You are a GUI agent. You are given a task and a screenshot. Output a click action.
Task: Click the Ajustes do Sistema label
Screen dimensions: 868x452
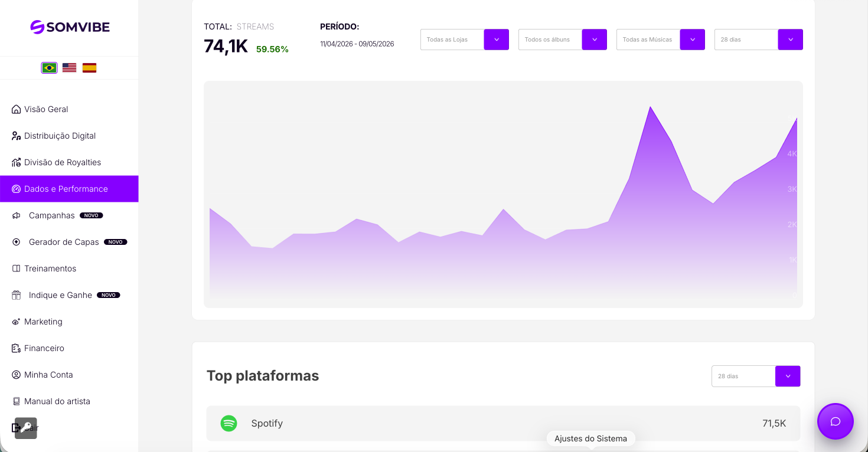(x=590, y=438)
